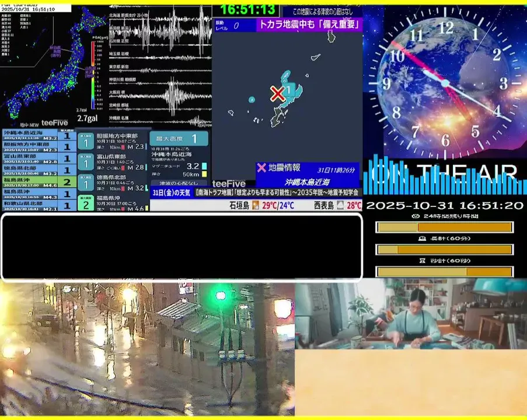Select the 胆振地方中東部 M2.3 list row

39,147
